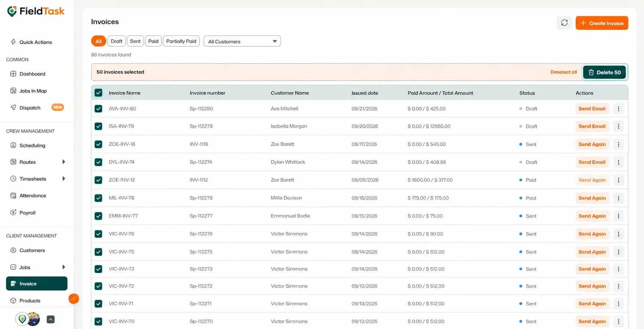The width and height of the screenshot is (644, 329).
Task: Collapse the sidebar with orange arrow button
Action: coord(73,299)
